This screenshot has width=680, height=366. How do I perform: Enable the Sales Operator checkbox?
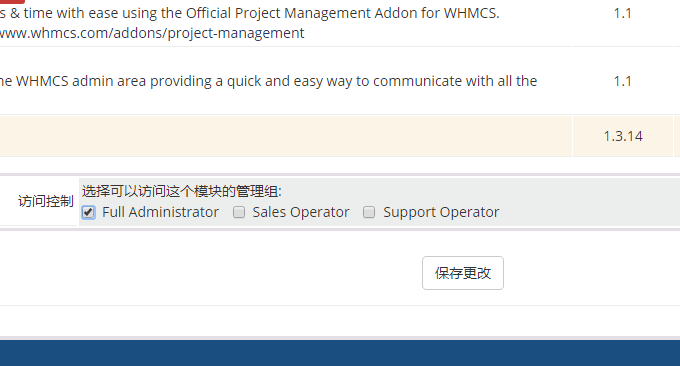[x=239, y=212]
